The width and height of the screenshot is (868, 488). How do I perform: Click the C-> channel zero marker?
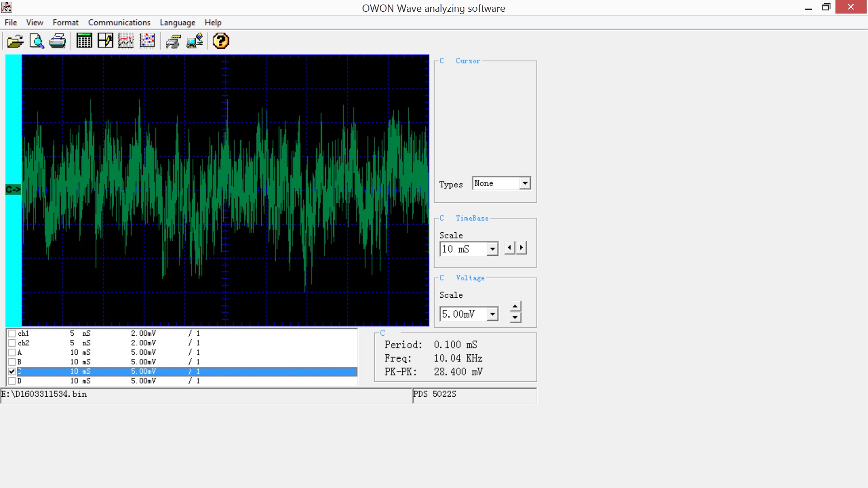pyautogui.click(x=13, y=189)
